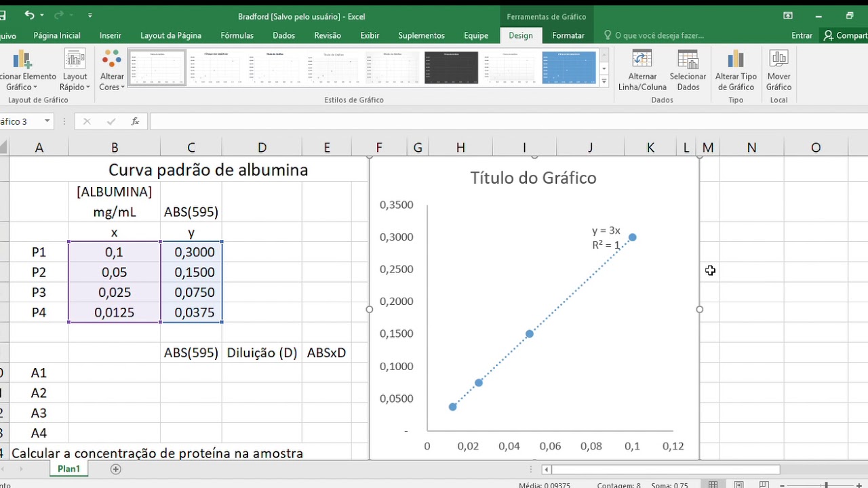Open ribbon display options icon
The image size is (868, 488).
click(x=788, y=16)
